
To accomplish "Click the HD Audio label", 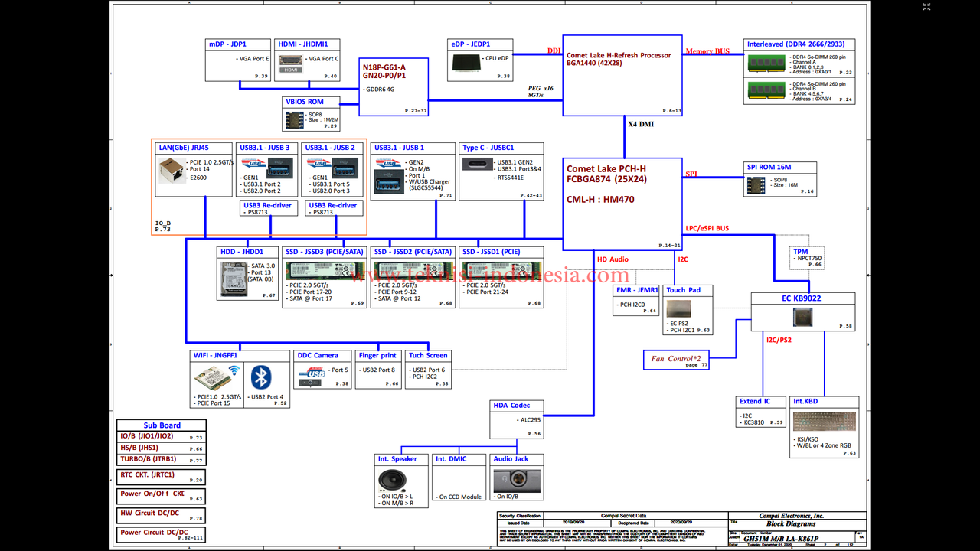I will (612, 259).
